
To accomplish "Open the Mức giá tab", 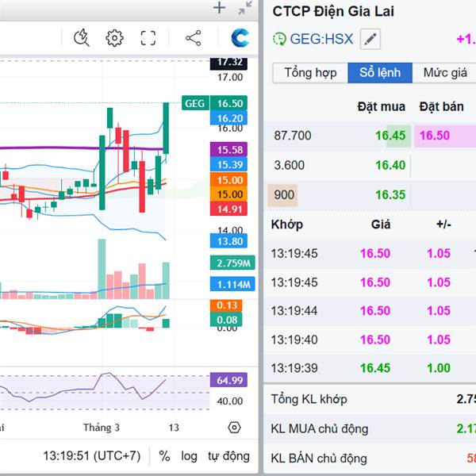I will click(445, 73).
